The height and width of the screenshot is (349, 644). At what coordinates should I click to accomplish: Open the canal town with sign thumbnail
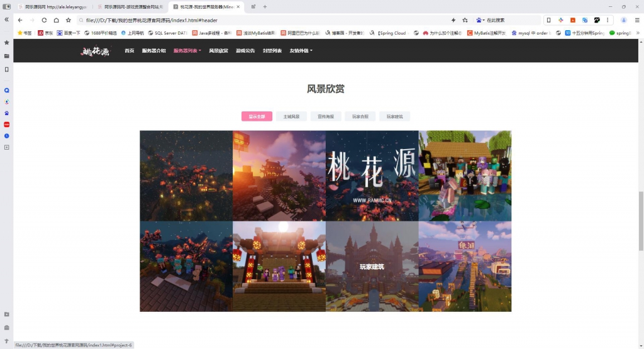(x=465, y=267)
